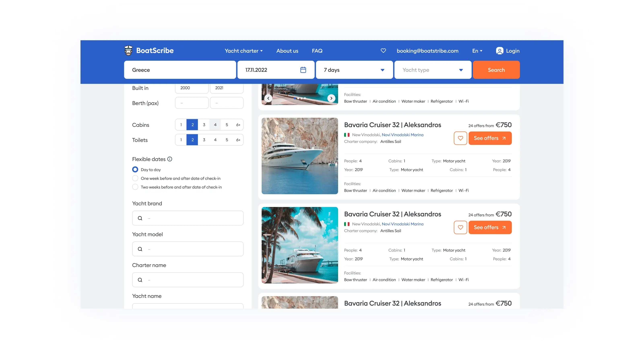Select One week before and after option
This screenshot has width=644, height=349.
click(135, 178)
